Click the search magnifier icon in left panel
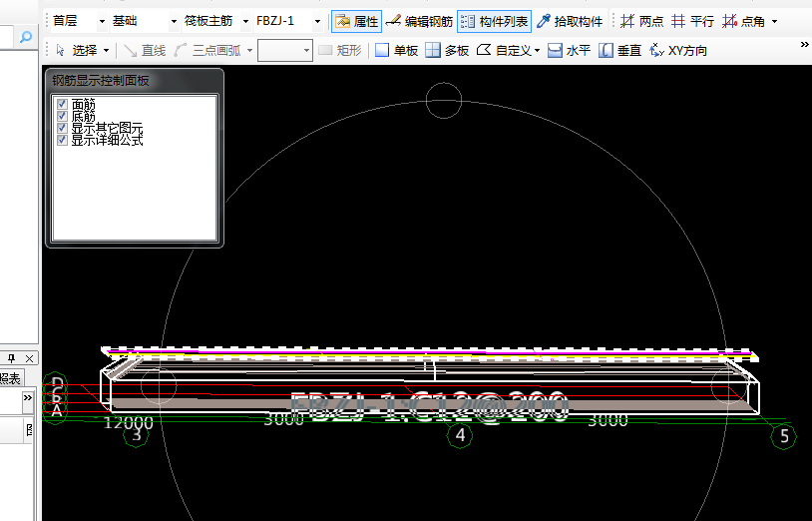This screenshot has height=521, width=812. [x=25, y=37]
